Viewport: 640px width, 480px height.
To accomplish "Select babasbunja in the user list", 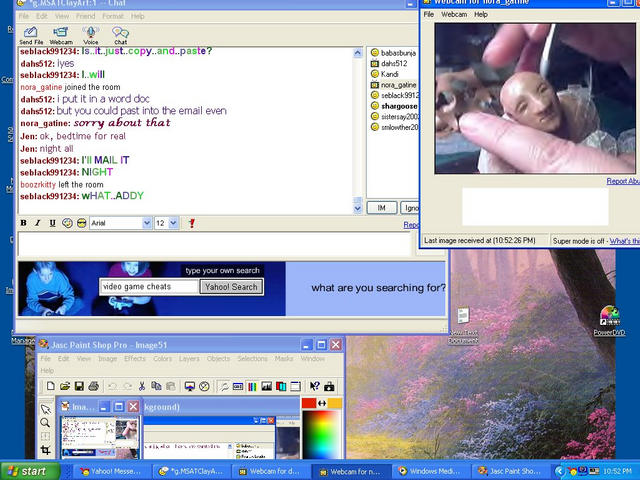I will tap(393, 53).
